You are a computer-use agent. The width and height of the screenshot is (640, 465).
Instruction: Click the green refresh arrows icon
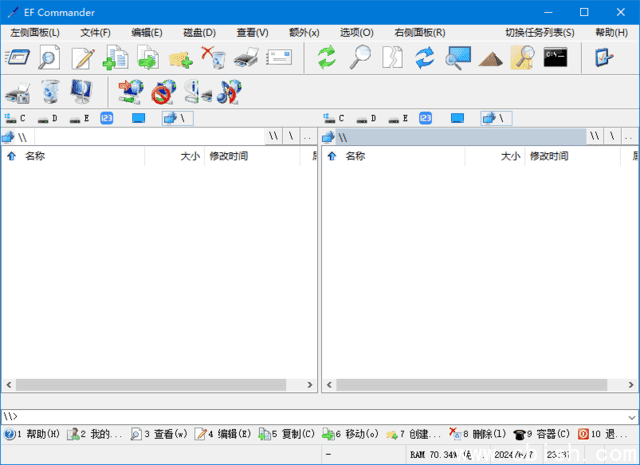(x=327, y=57)
